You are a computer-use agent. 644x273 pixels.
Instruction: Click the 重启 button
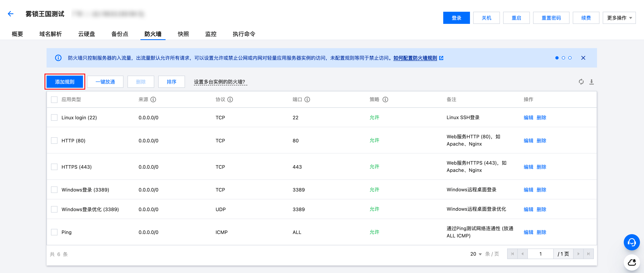click(516, 18)
